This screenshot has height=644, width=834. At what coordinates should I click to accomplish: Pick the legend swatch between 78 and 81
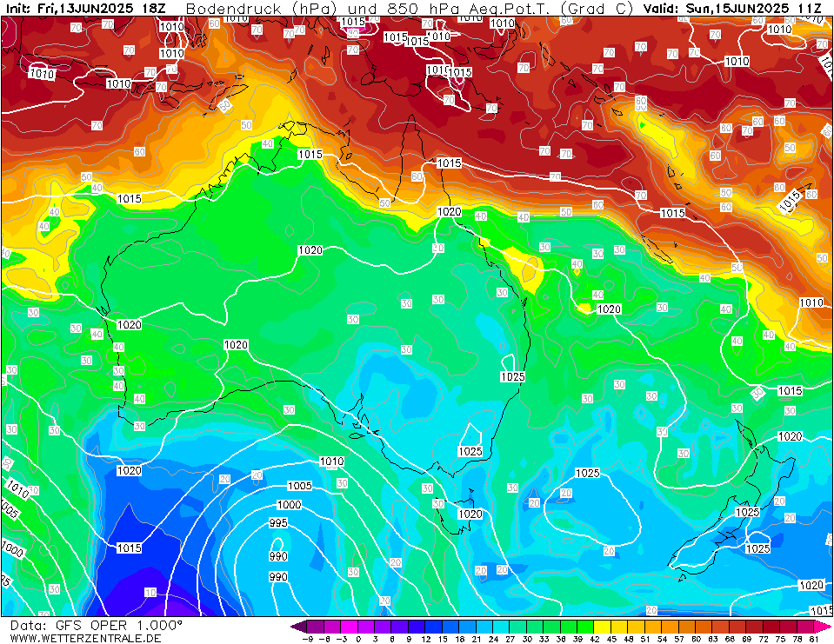tap(805, 627)
